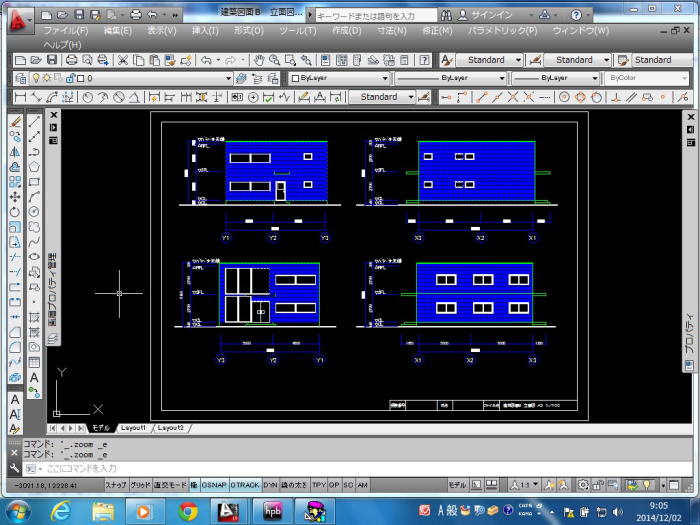This screenshot has height=525, width=700.
Task: Open the Layer Properties Manager icon
Action: [x=21, y=79]
